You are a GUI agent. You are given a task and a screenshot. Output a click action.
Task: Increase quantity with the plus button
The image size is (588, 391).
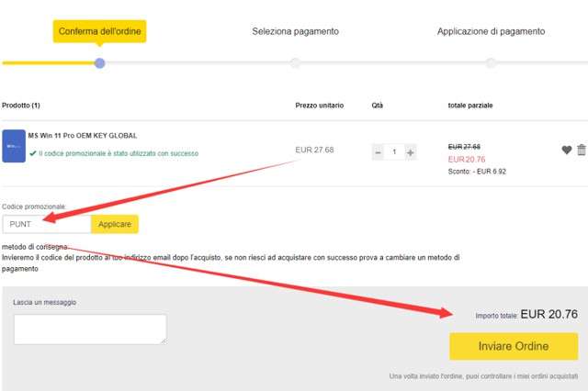(410, 152)
